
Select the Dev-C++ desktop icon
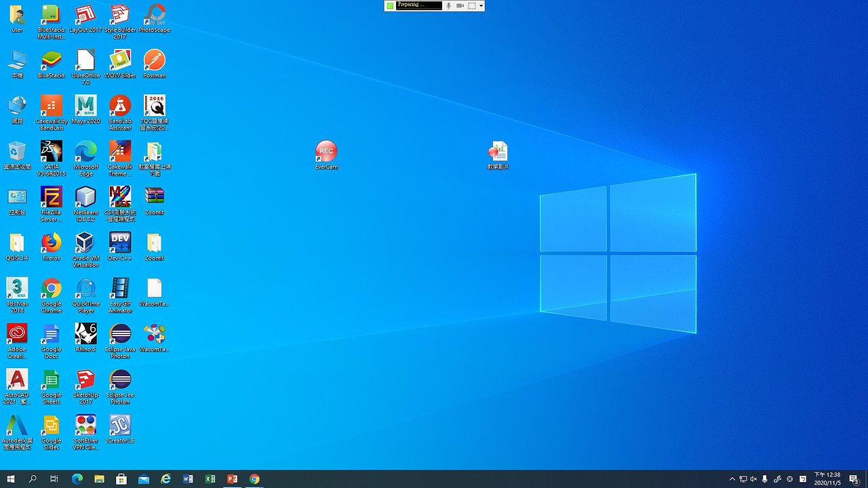[120, 247]
